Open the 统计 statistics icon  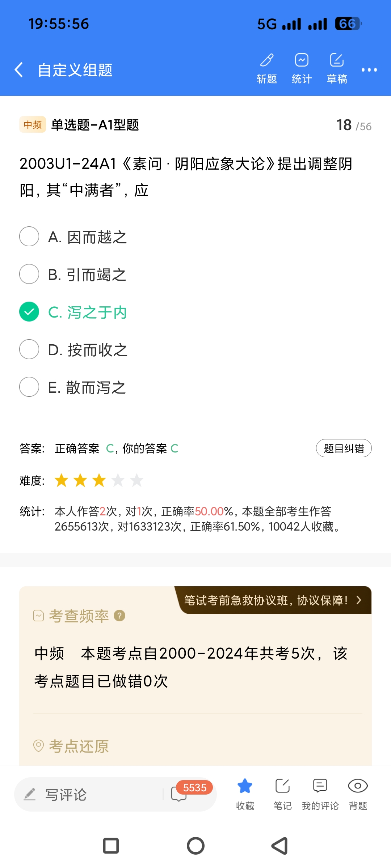(x=302, y=60)
